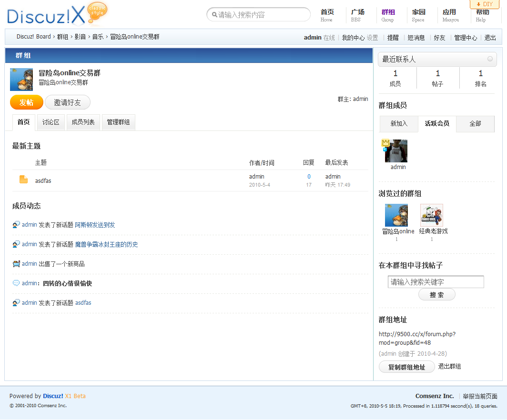This screenshot has width=507, height=420.
Task: Open 管理中心 link
Action: pyautogui.click(x=465, y=38)
